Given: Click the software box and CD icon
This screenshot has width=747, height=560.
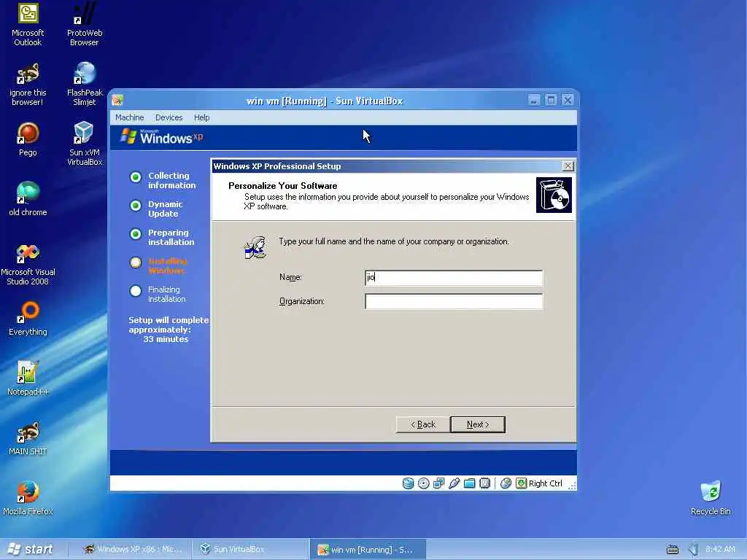Looking at the screenshot, I should [x=554, y=195].
